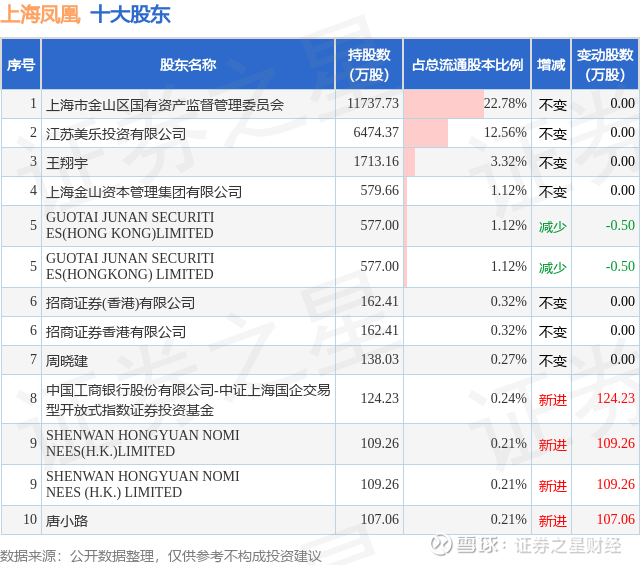Select the 序号 column header
This screenshot has height=565, width=640.
pos(21,65)
